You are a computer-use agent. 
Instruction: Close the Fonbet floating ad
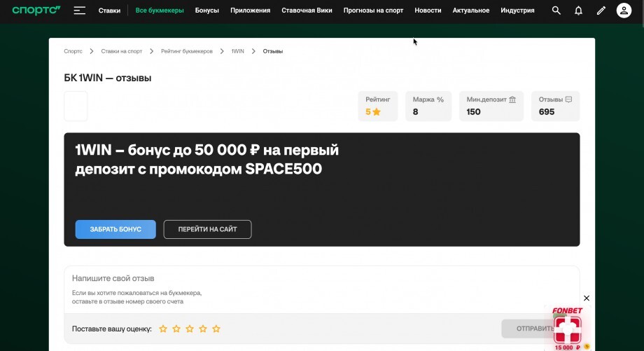click(587, 298)
